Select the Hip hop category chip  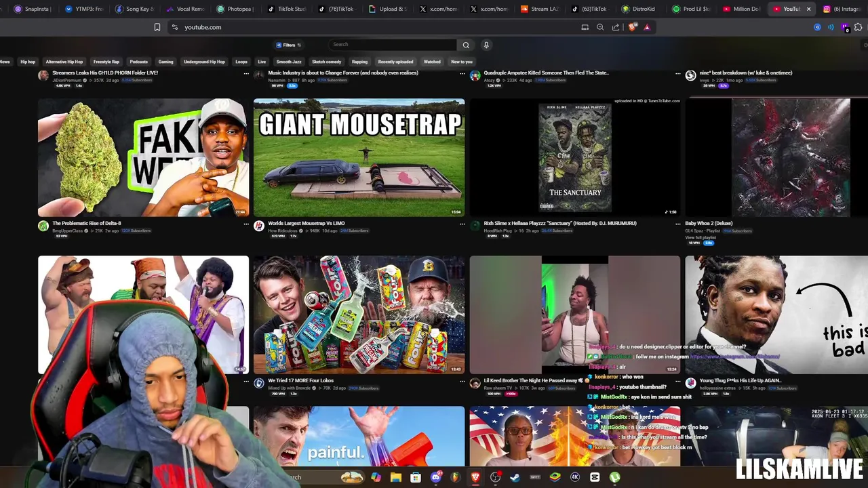[28, 62]
